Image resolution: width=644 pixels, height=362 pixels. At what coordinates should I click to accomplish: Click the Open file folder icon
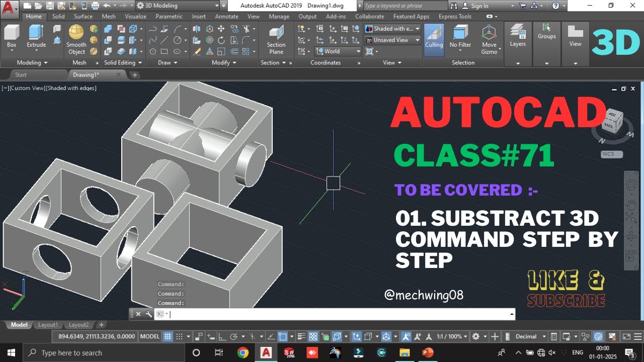coord(38,6)
